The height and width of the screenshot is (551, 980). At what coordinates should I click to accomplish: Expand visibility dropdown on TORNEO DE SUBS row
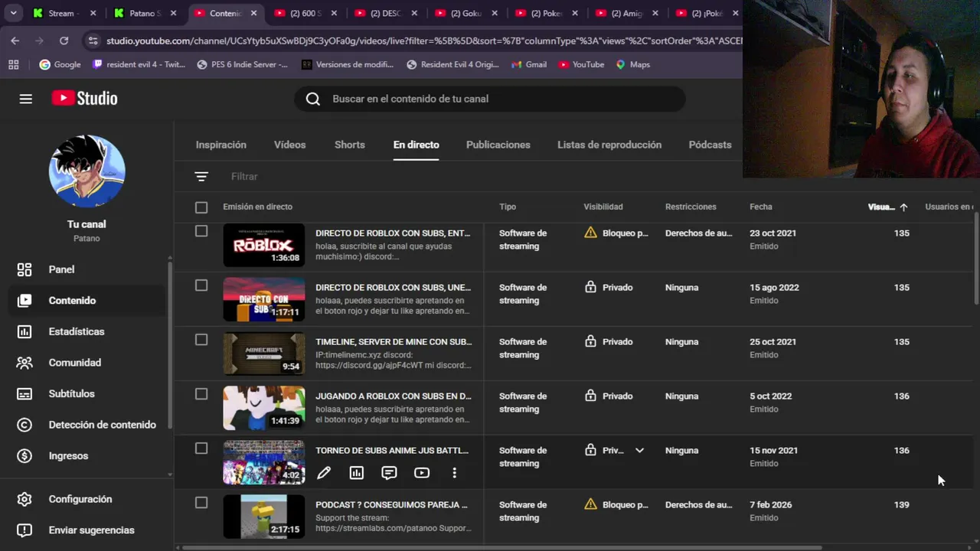point(639,451)
